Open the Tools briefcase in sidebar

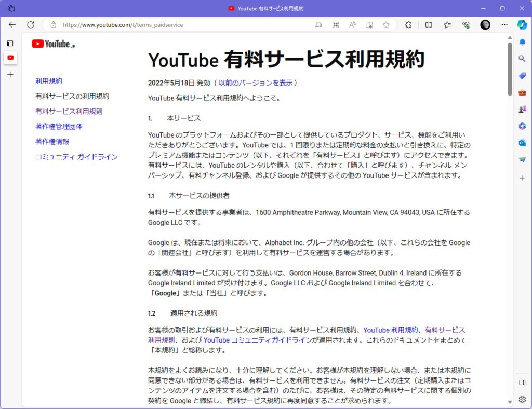tap(522, 92)
